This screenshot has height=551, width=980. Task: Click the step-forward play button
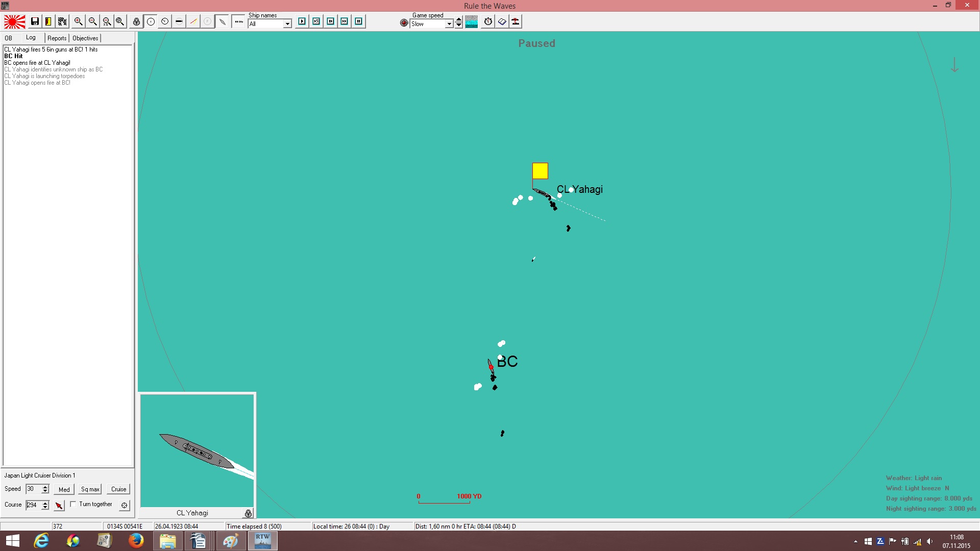tap(331, 21)
